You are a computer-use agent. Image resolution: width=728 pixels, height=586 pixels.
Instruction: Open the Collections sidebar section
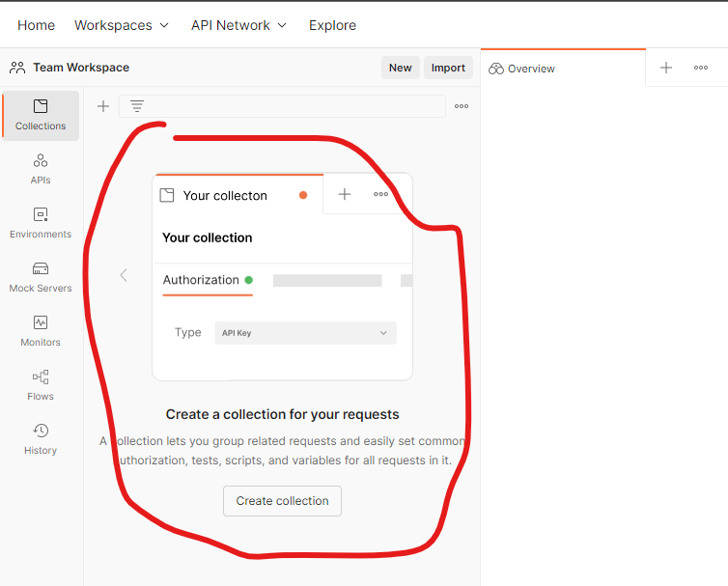pyautogui.click(x=41, y=116)
